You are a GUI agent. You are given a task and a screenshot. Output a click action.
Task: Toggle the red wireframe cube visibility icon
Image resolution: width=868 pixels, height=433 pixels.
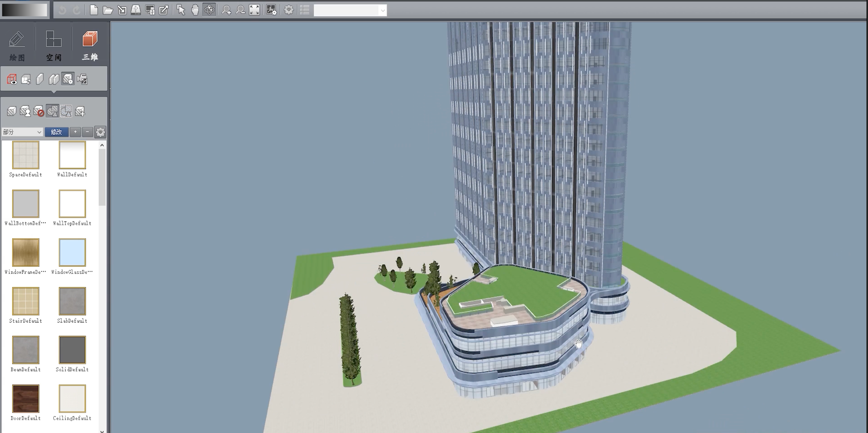(12, 80)
